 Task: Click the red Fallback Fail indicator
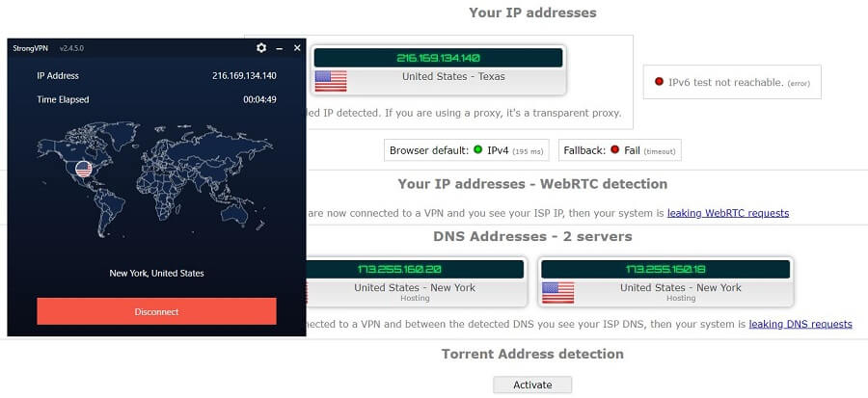[x=614, y=149]
